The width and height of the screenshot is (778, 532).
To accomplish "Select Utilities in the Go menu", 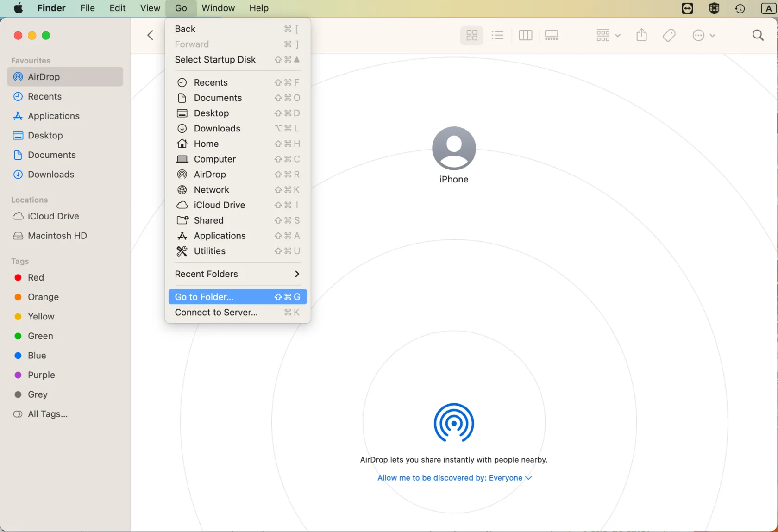I will point(209,251).
